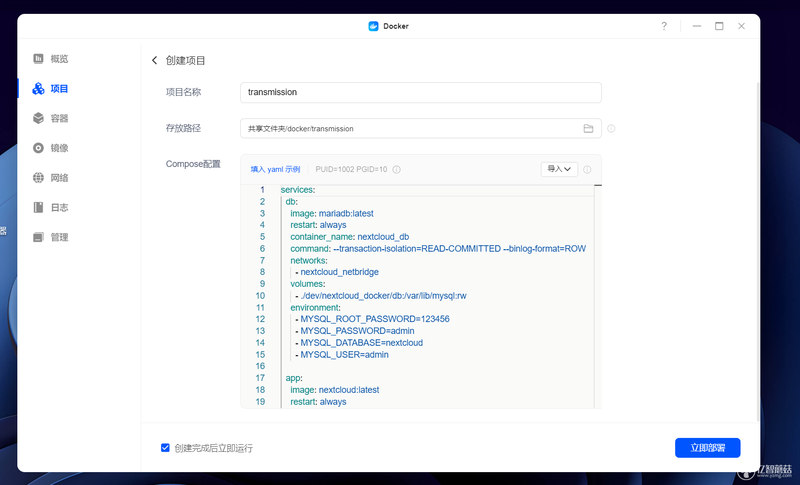
Task: Click 填入 yaml 示例 link
Action: [275, 169]
